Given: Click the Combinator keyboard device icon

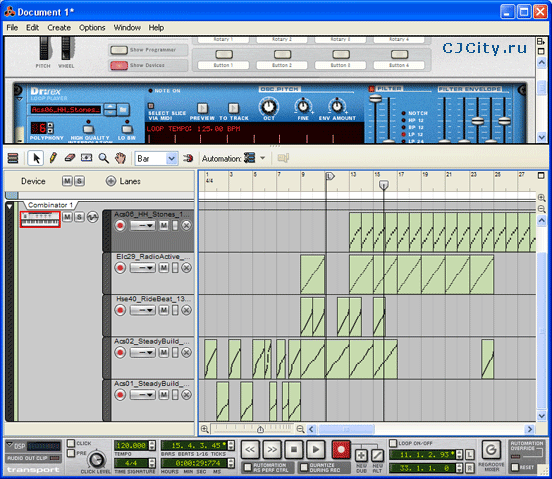Looking at the screenshot, I should (40, 220).
